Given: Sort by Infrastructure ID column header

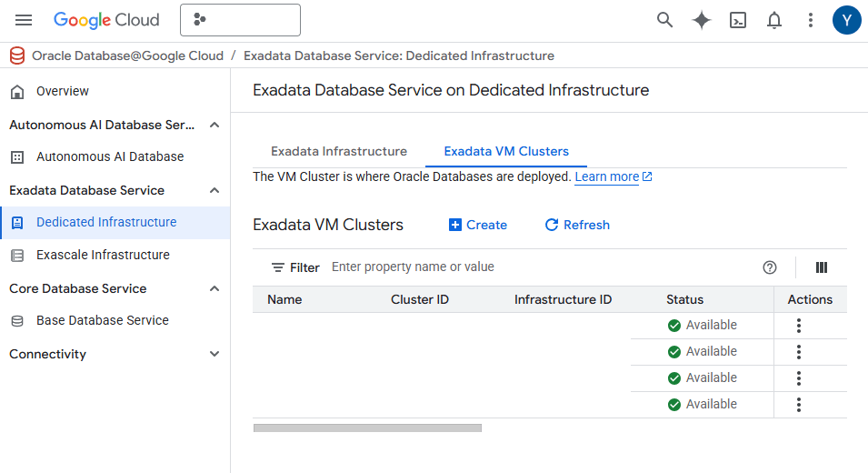Looking at the screenshot, I should (563, 299).
